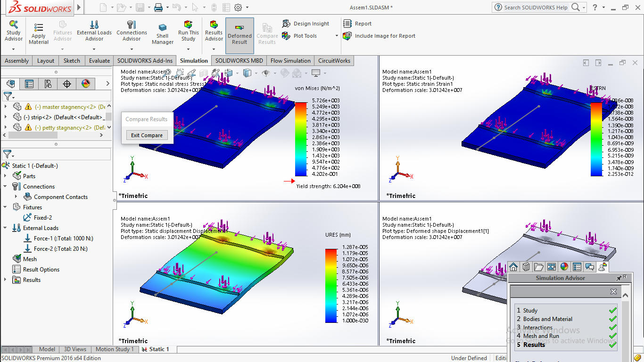Expand the Parts folder in the study tree
Viewport: 644px width, 362px height.
point(5,176)
